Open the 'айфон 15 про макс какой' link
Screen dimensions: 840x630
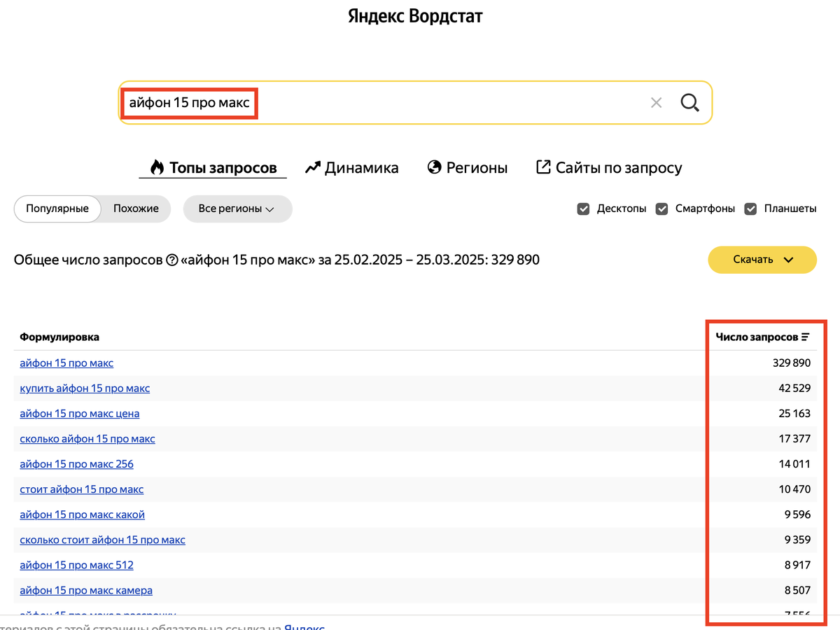coord(83,514)
